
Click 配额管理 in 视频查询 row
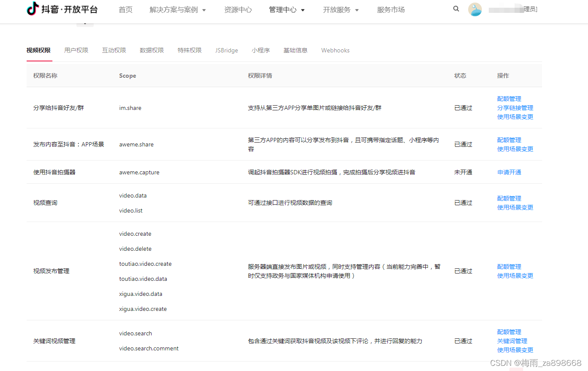tap(509, 198)
